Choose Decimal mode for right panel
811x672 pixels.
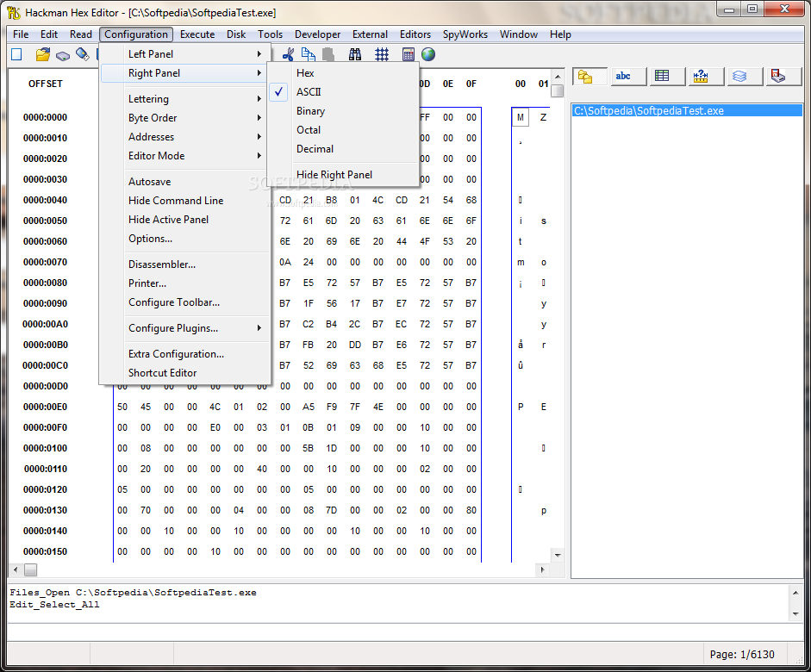(343, 149)
